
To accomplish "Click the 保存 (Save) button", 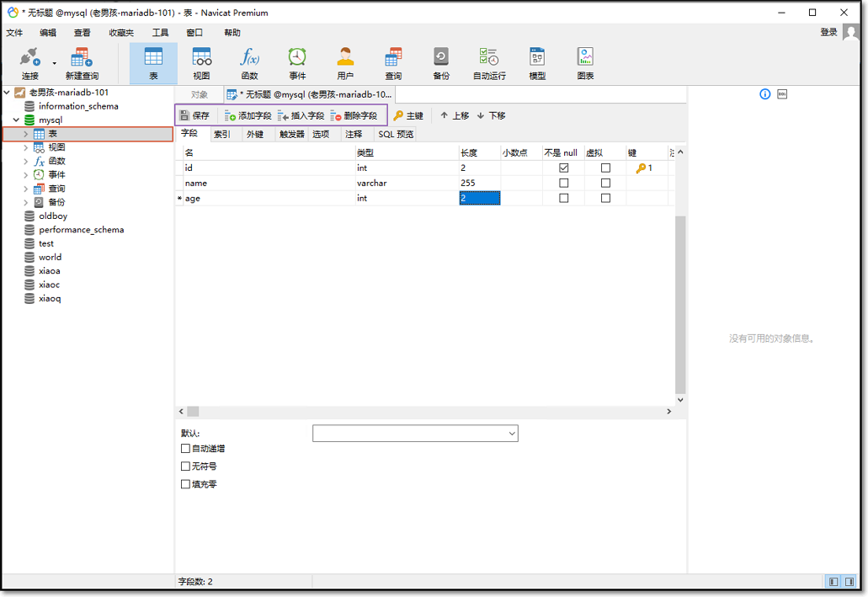I will pyautogui.click(x=195, y=115).
